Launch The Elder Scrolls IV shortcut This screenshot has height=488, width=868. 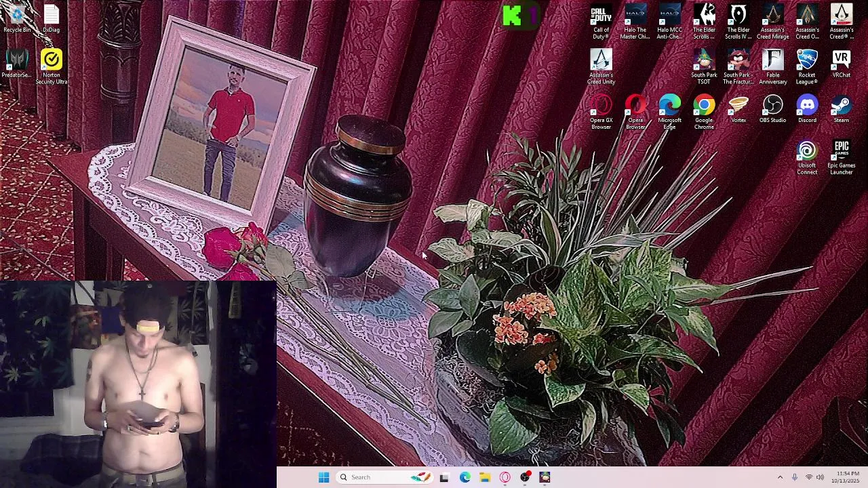click(738, 22)
